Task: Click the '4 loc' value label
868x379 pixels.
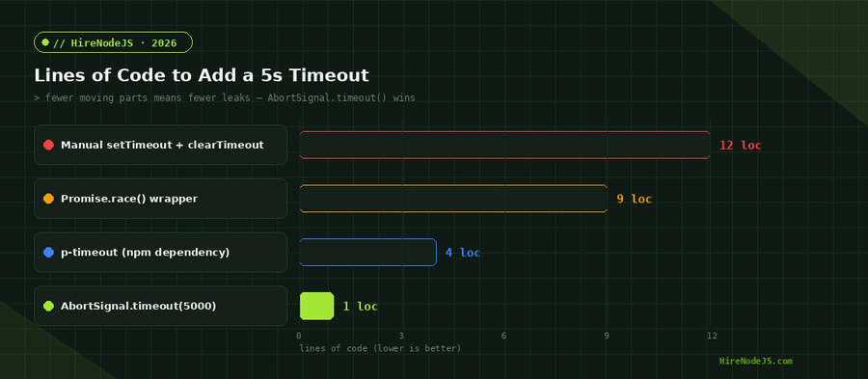Action: point(463,253)
